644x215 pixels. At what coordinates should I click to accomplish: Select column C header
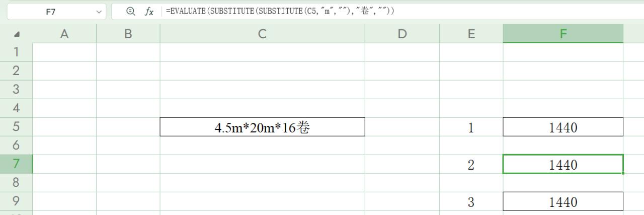[262, 34]
